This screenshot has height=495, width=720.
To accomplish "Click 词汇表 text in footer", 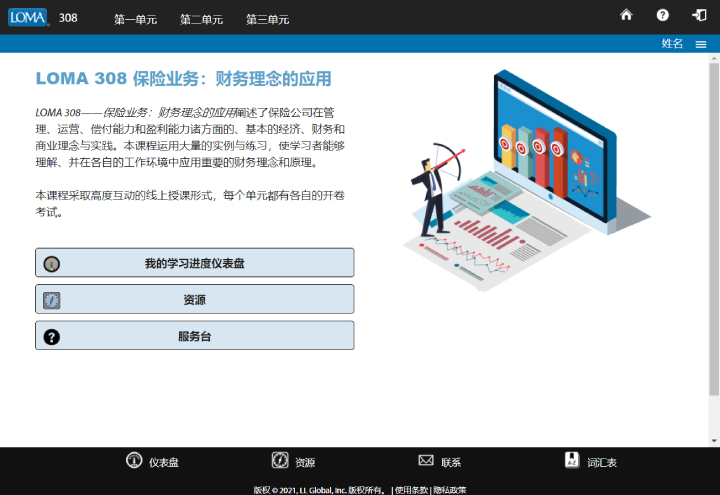I will coord(602,462).
